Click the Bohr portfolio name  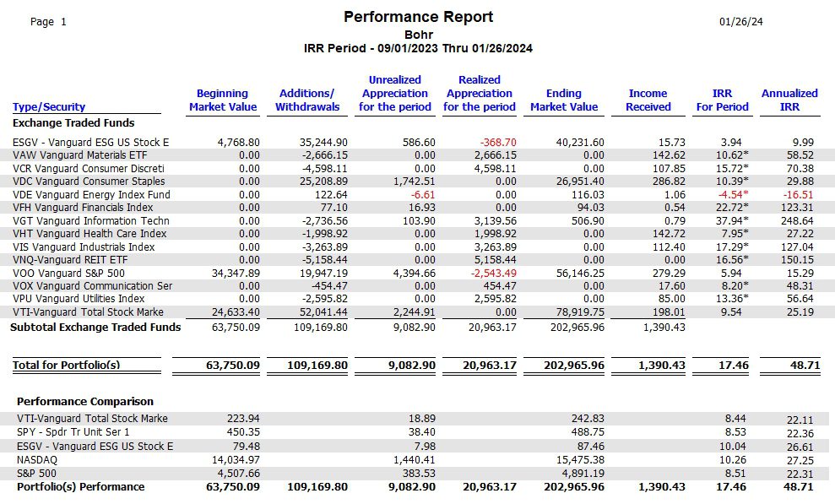[419, 35]
